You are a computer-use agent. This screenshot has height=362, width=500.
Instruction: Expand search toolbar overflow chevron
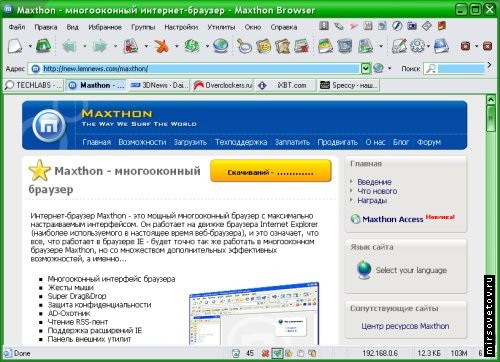pyautogui.click(x=489, y=65)
